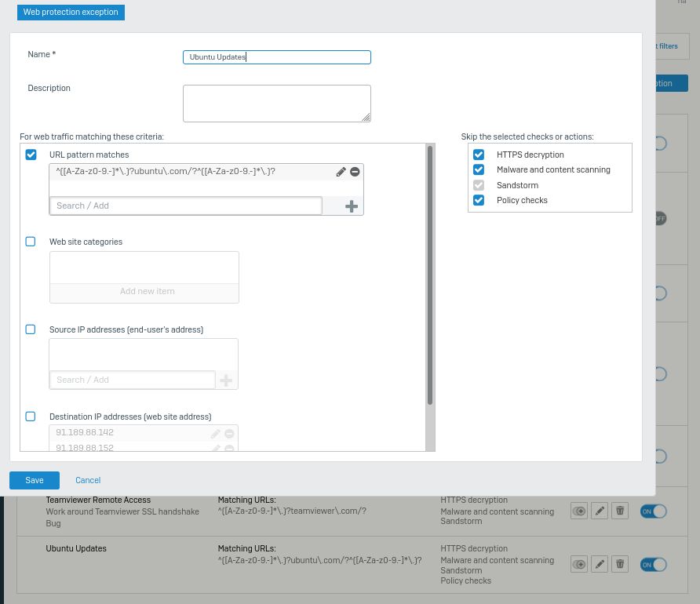
Task: Edit destination IP 91.189.88.142
Action: [216, 433]
